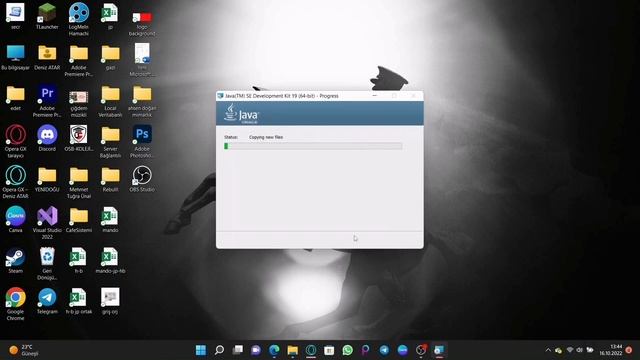Screen dimensions: 640x360
Task: Select the h-b jp ortak Excel file
Action: 78,301
